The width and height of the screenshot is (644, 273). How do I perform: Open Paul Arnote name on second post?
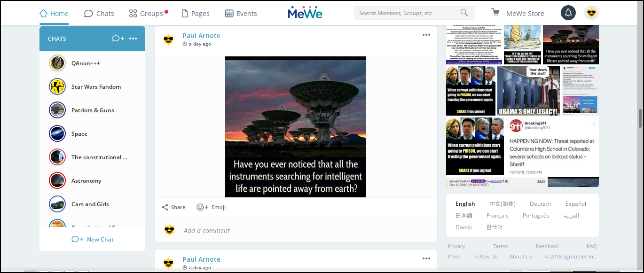pos(201,259)
